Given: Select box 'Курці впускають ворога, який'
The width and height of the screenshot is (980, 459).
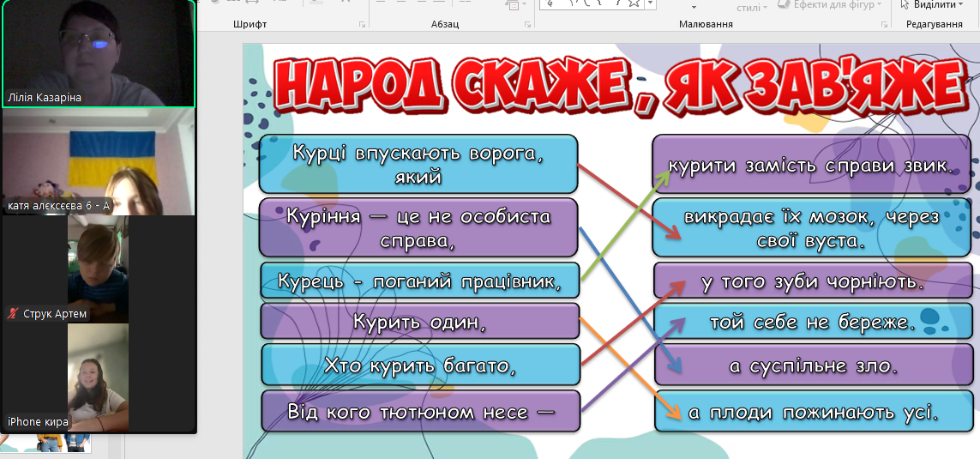Looking at the screenshot, I should pos(418,165).
